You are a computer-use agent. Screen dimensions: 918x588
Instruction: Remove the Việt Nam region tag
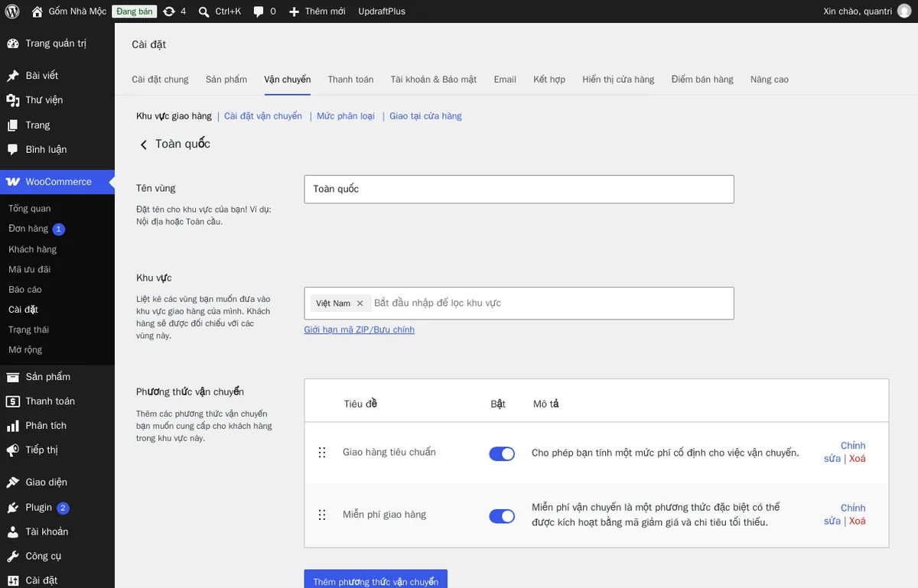point(360,304)
